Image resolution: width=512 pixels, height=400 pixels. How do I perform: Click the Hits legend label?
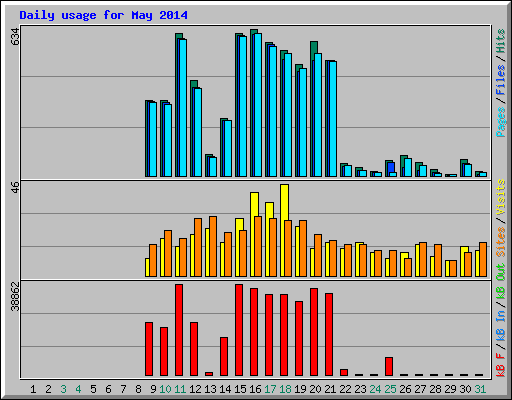[501, 41]
